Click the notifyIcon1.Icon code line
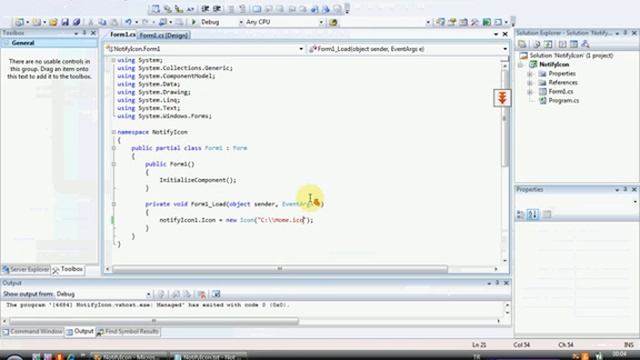 [x=236, y=220]
